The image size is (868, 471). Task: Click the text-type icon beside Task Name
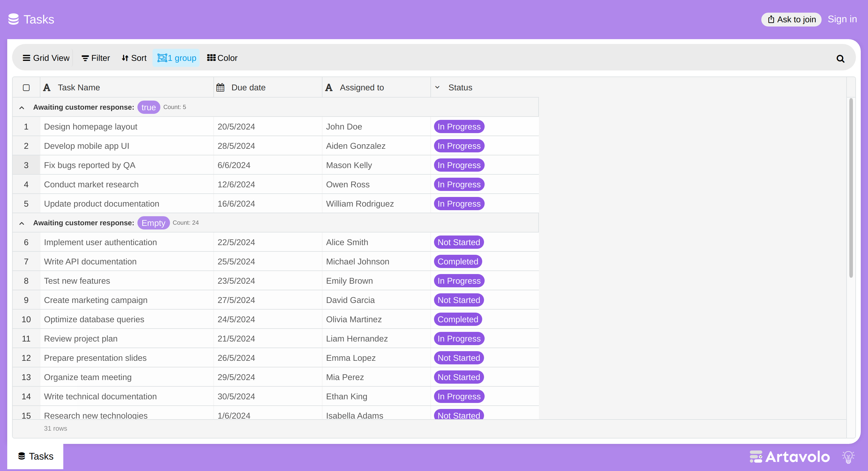tap(47, 88)
